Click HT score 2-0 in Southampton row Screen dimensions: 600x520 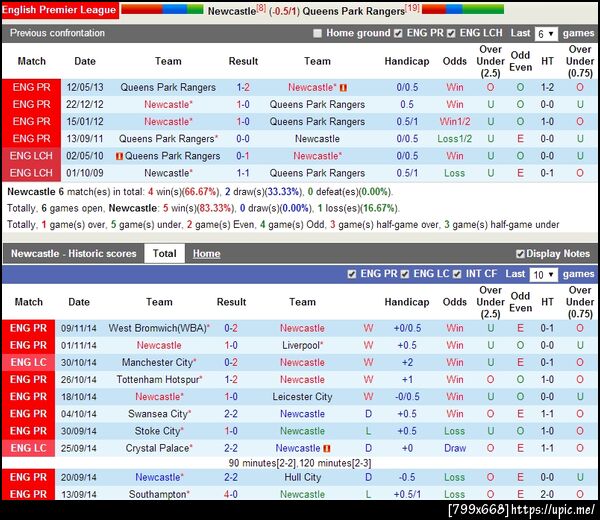point(547,494)
